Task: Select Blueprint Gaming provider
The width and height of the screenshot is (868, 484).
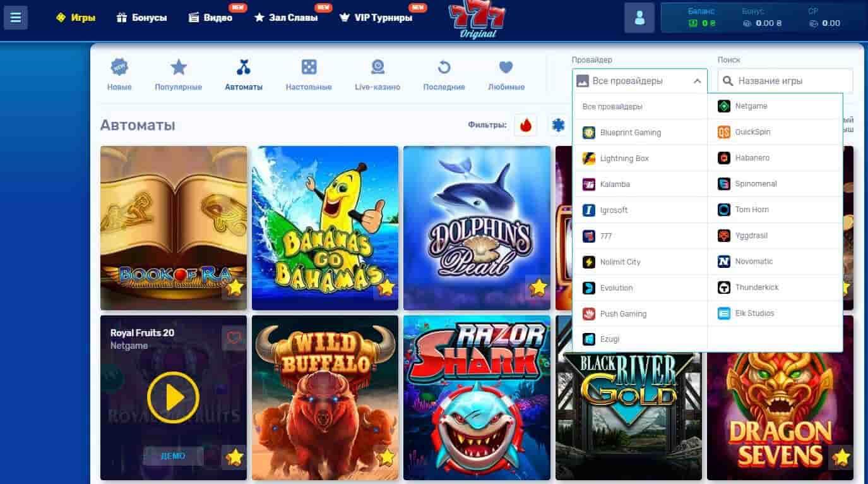Action: (x=640, y=133)
